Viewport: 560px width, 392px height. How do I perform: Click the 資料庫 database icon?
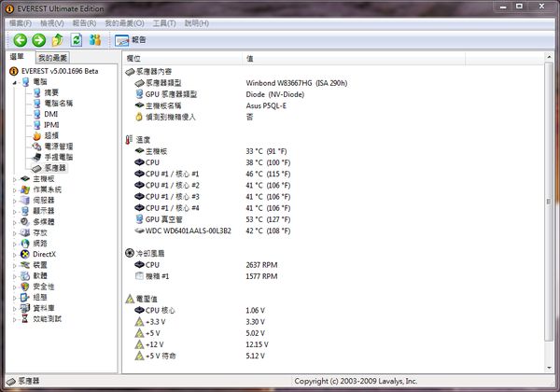[x=25, y=308]
